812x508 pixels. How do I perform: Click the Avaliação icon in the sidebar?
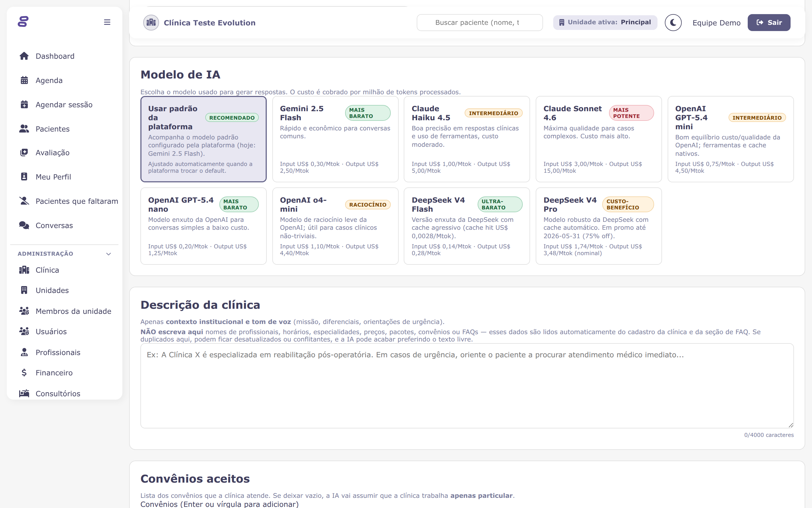pyautogui.click(x=24, y=152)
